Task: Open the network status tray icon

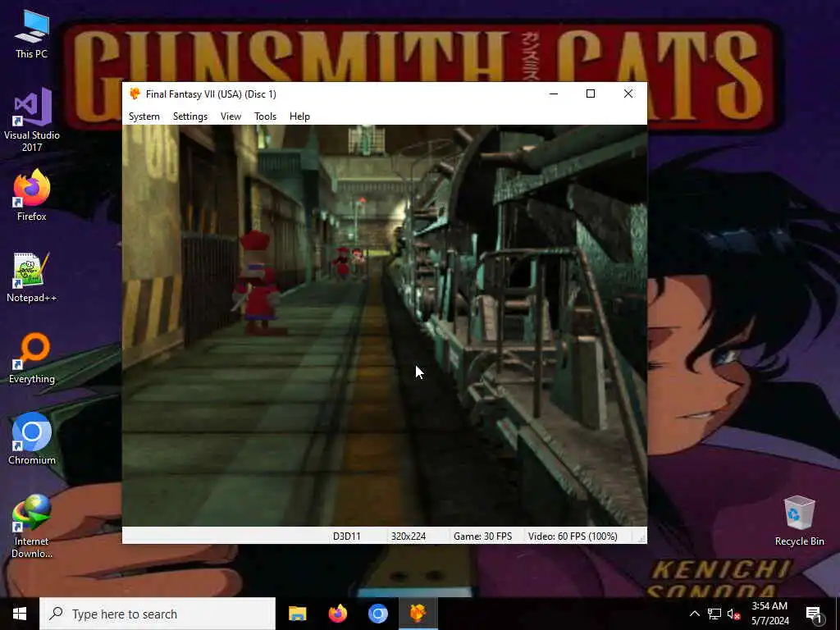Action: tap(714, 614)
